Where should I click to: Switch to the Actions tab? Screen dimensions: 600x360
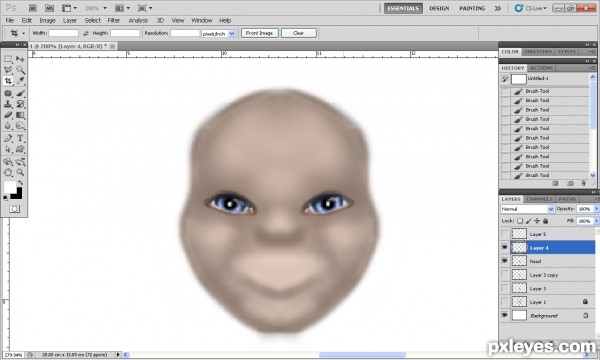click(541, 68)
